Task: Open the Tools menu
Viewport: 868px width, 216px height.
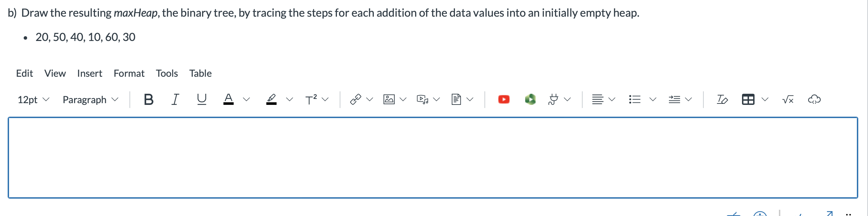Action: coord(167,73)
